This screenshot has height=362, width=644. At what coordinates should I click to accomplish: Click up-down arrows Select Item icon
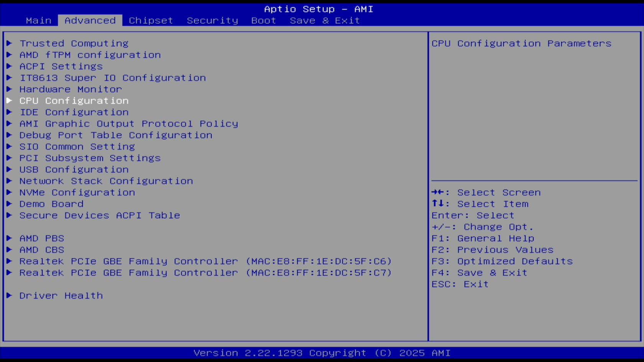point(438,203)
